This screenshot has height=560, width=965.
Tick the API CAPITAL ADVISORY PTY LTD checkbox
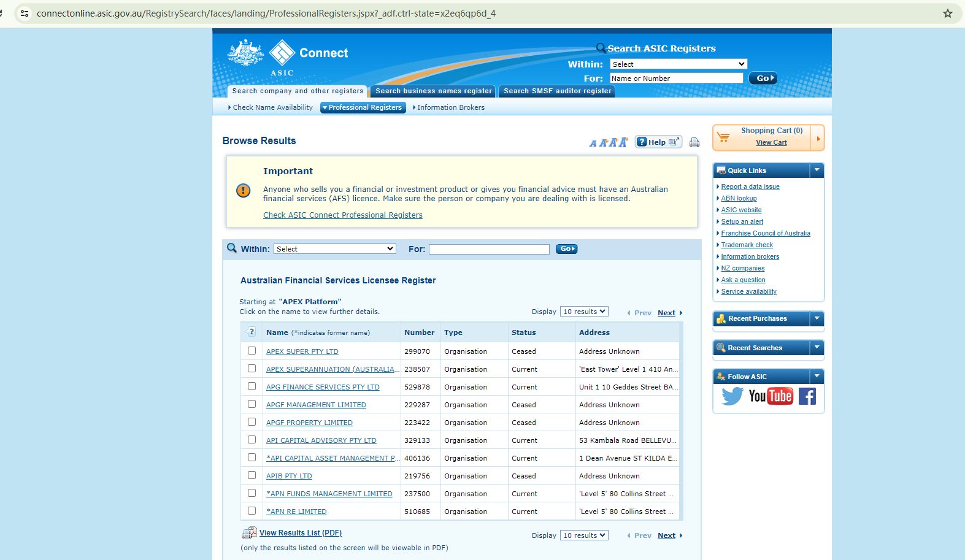[x=252, y=440]
